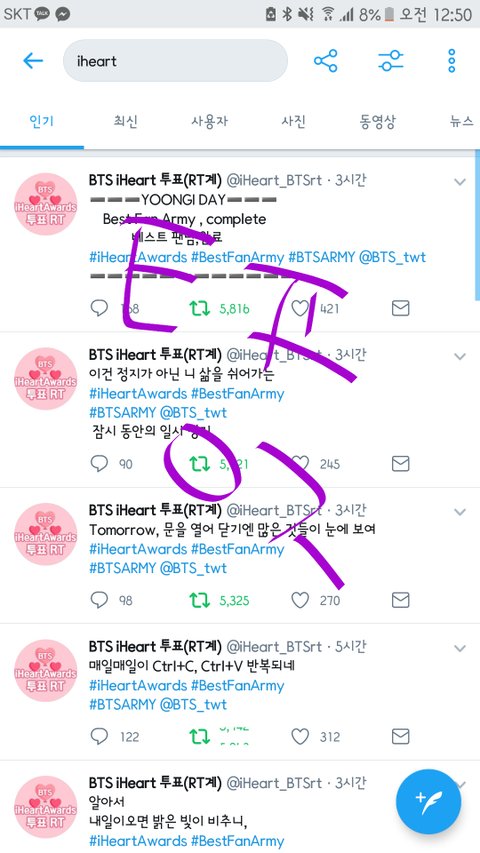The image size is (480, 853).
Task: Open the @BTS_twt mention in first tweet
Action: coord(392,257)
